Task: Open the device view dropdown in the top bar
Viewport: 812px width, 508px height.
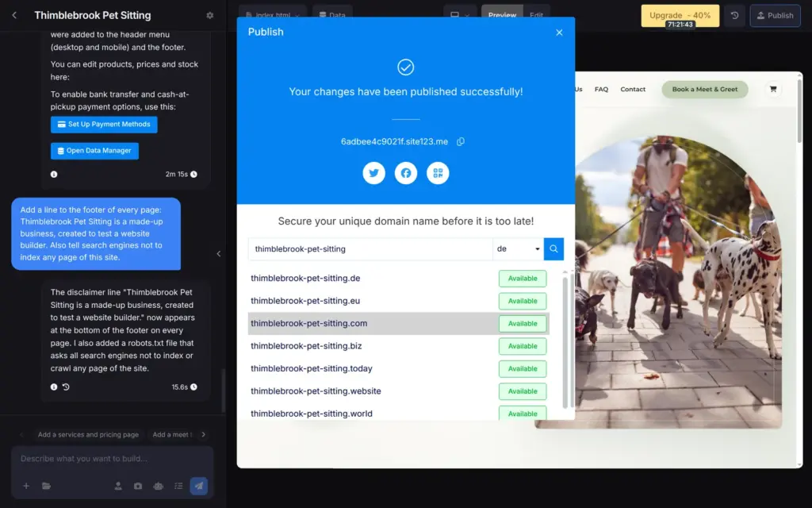Action: point(460,15)
